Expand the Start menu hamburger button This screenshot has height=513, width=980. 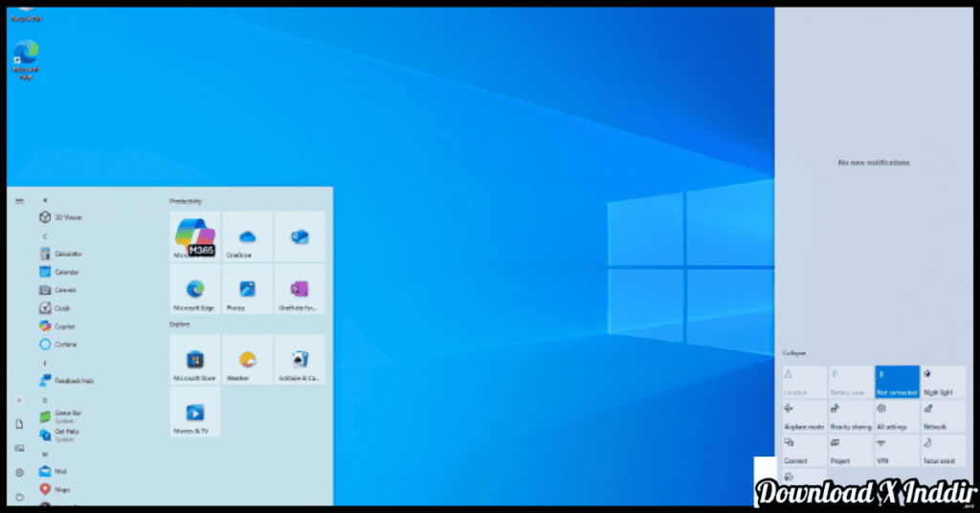19,201
